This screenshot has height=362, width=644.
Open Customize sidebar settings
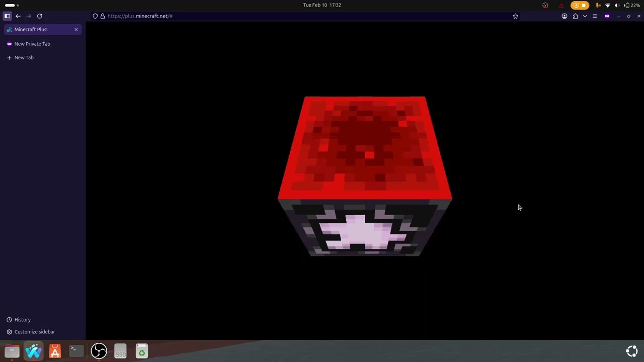pos(31,332)
